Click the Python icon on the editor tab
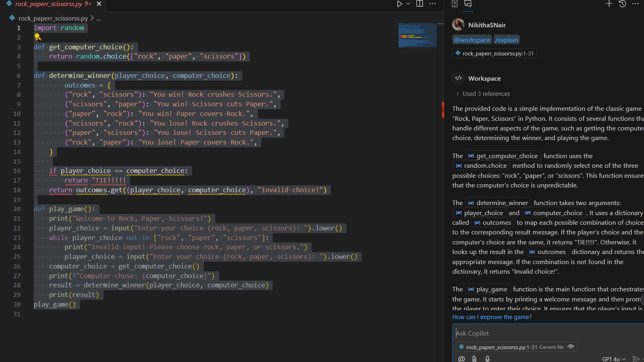 pos(9,4)
